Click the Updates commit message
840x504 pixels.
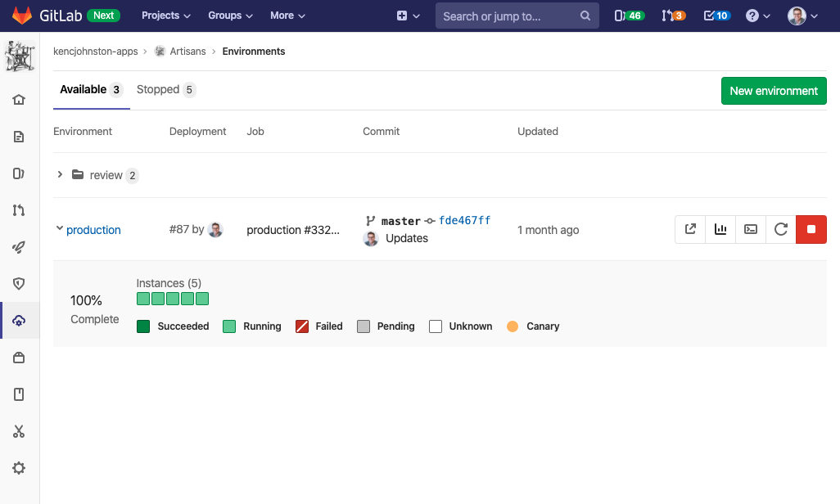(x=407, y=238)
